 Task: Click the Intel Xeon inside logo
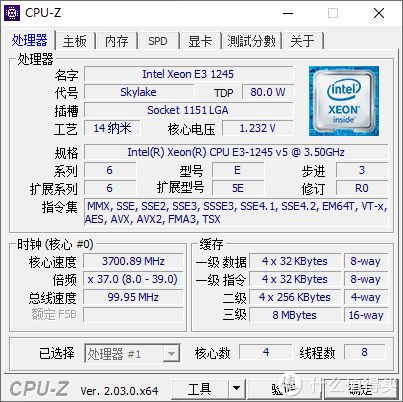(344, 101)
